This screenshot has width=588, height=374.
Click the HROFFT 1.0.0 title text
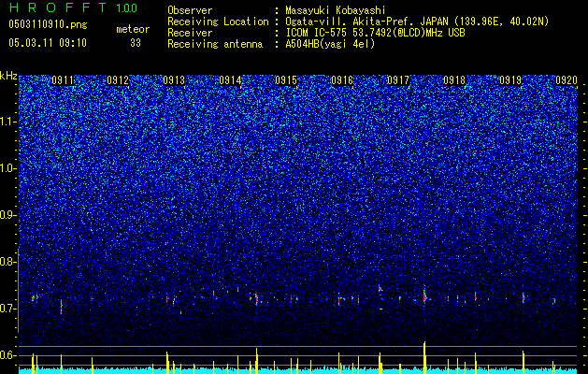coord(74,7)
